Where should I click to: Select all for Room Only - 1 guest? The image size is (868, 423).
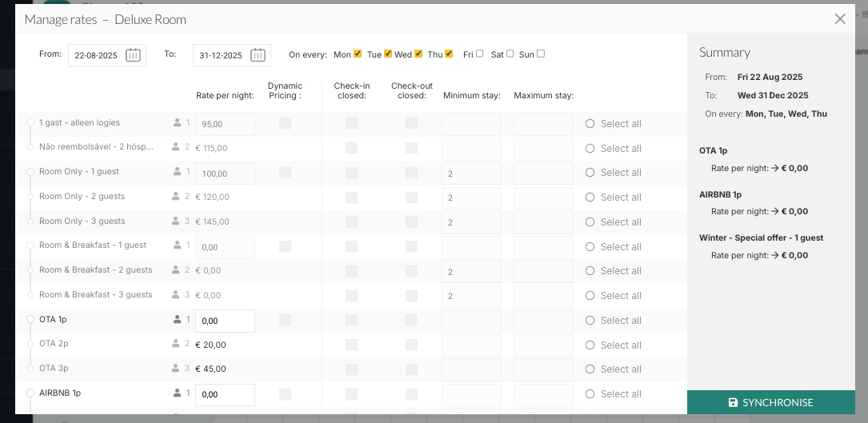614,173
